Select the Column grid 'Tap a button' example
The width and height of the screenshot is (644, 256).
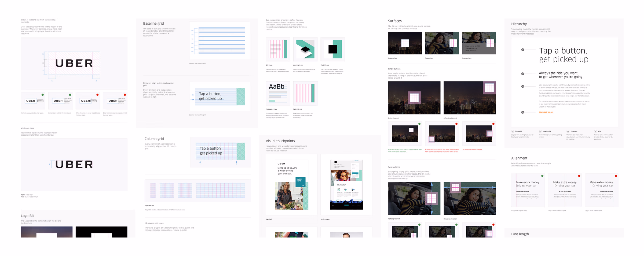click(220, 152)
